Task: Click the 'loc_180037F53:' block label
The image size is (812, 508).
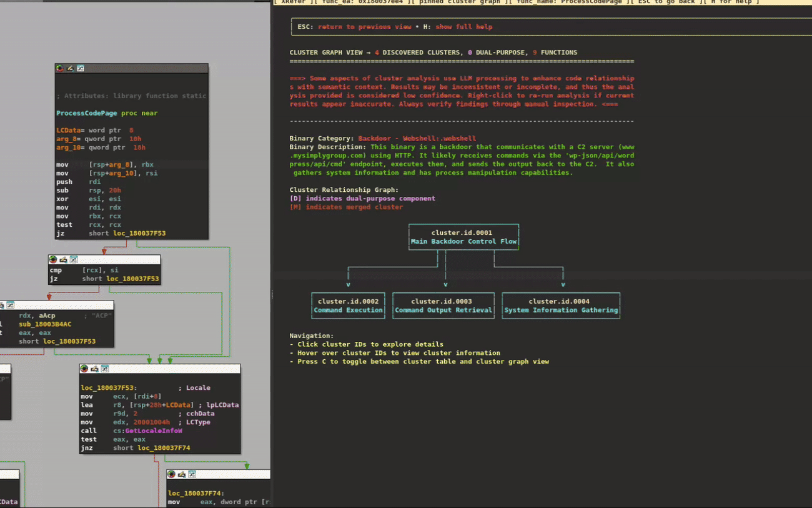Action: (x=109, y=388)
